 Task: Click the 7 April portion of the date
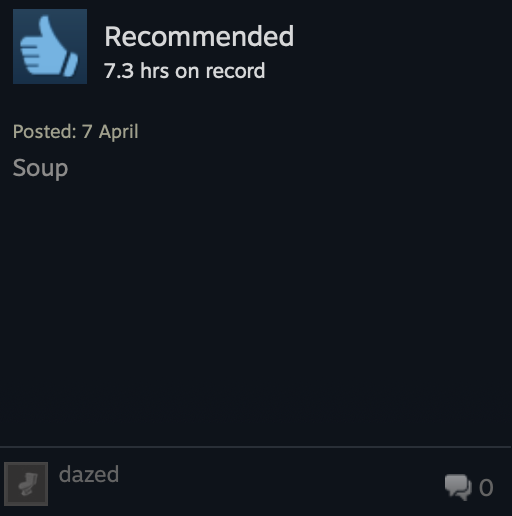coord(110,131)
